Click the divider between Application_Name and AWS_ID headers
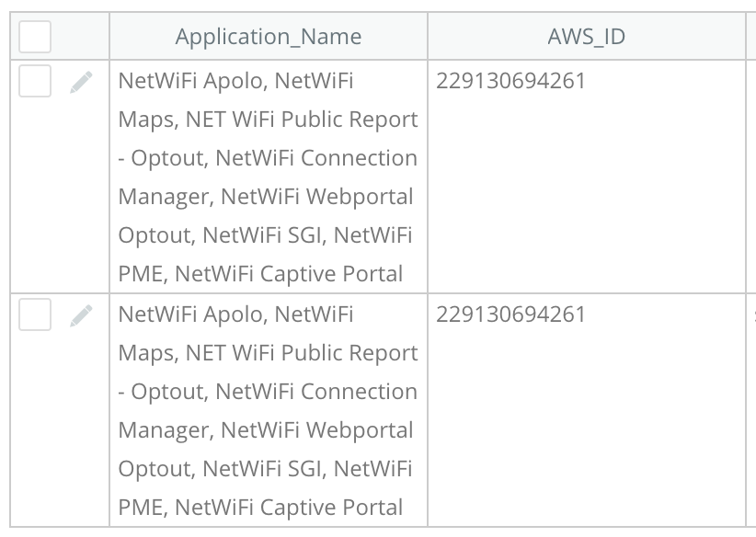Image resolution: width=756 pixels, height=537 pixels. (x=428, y=37)
